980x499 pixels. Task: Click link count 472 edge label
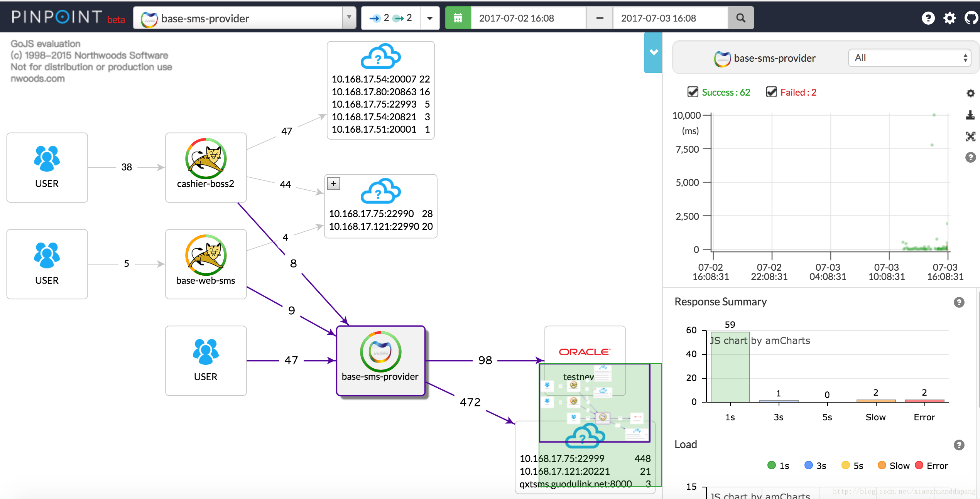point(470,402)
